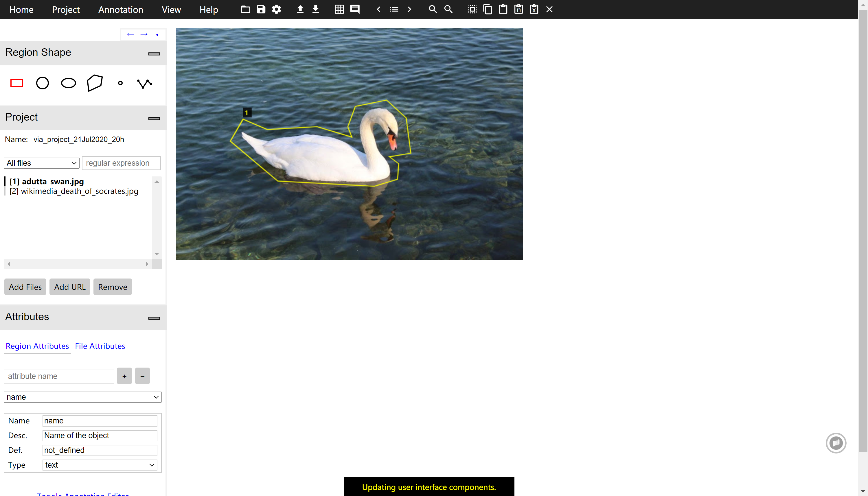Viewport: 868px width, 496px height.
Task: Select all regions dotted-square icon
Action: 472,9
